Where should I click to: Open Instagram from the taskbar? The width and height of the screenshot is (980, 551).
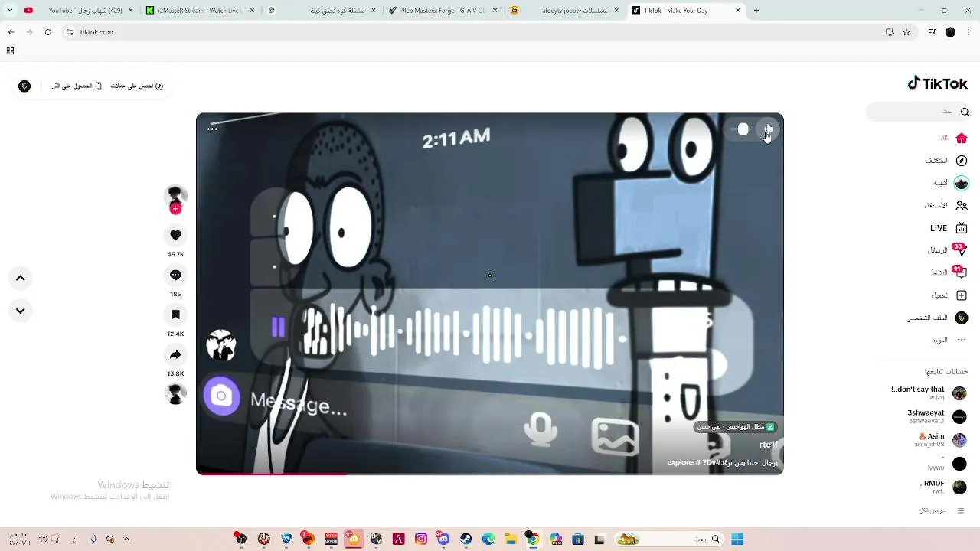pos(420,539)
